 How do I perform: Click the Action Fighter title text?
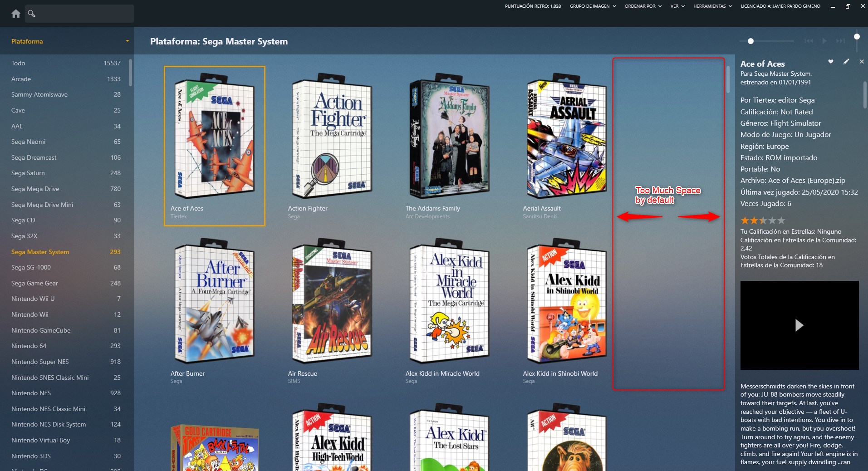coord(308,208)
